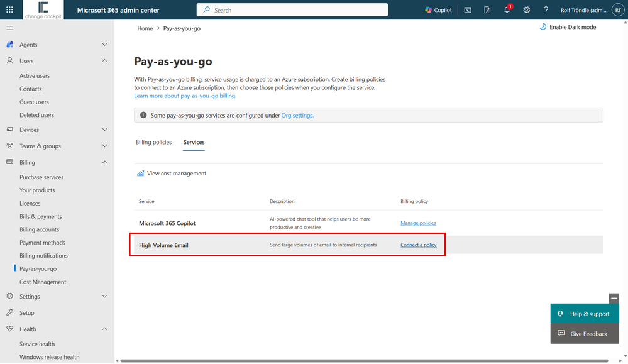Open the Org settings link

[x=297, y=115]
